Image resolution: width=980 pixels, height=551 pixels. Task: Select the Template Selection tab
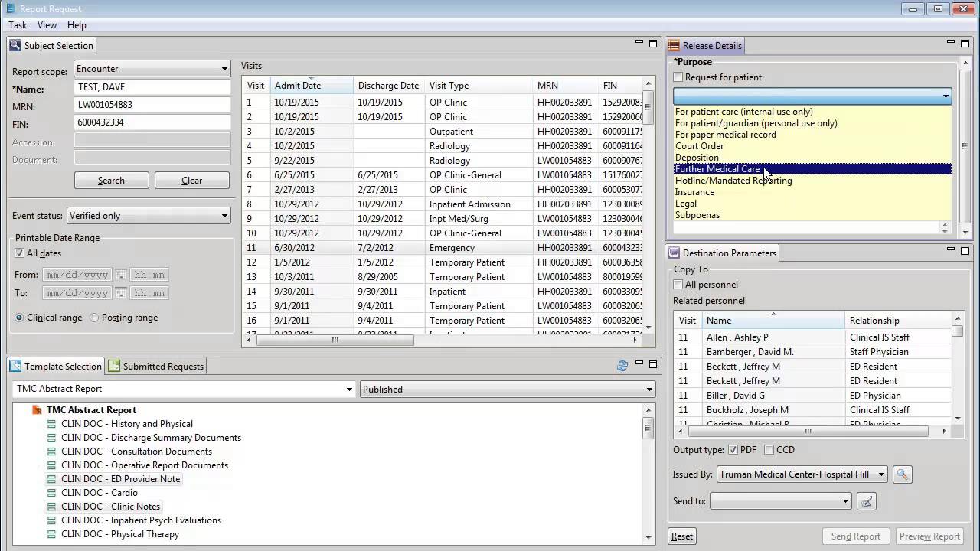56,367
